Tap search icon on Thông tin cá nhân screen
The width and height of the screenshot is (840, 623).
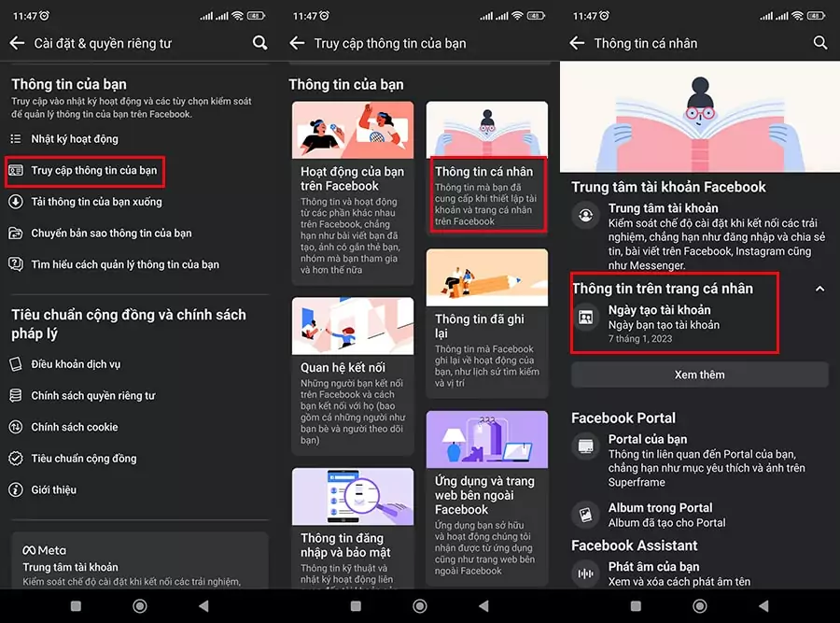coord(820,43)
